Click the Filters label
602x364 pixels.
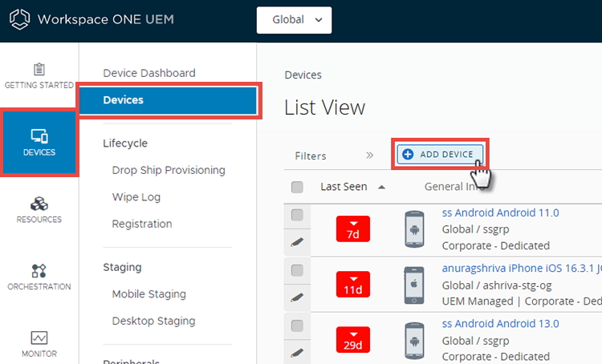point(311,156)
